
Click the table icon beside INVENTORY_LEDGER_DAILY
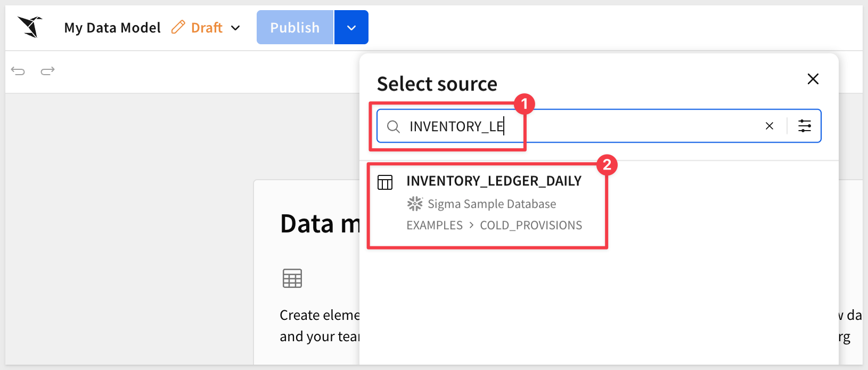coord(385,182)
